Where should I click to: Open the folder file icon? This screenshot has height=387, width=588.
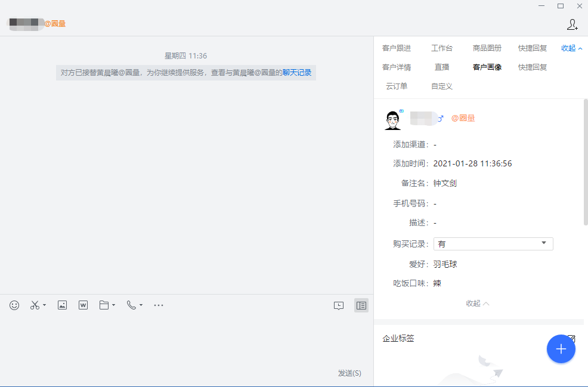point(104,305)
